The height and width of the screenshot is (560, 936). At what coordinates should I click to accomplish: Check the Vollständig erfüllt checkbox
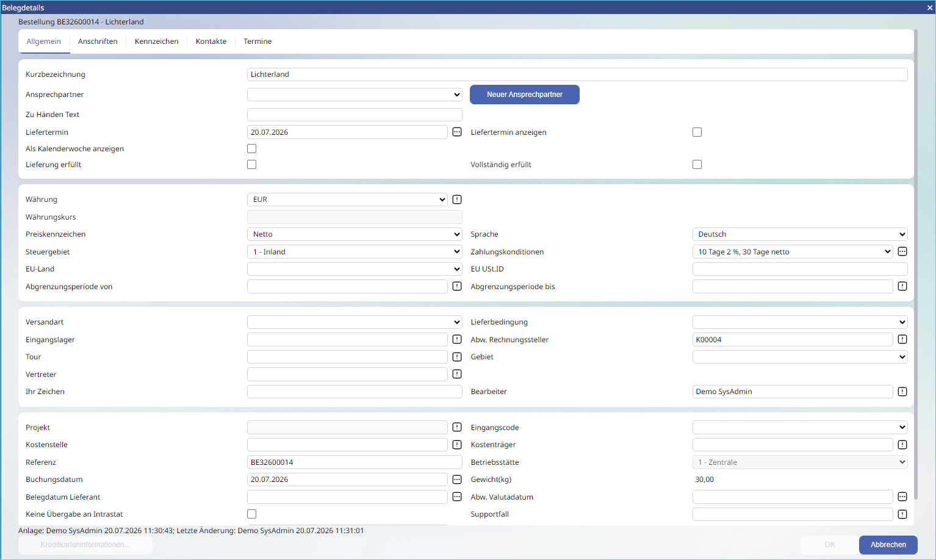pos(697,165)
